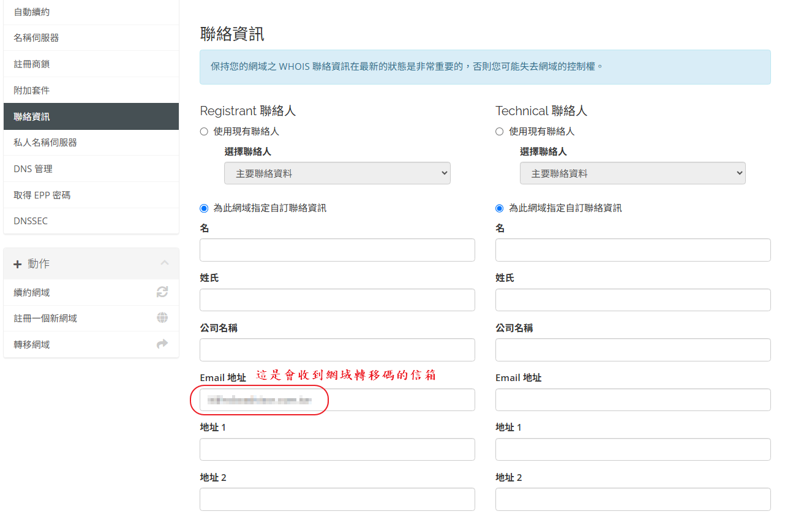Choose Registrant 為此網域指定自訂聯絡資訊 option
Viewport: 812px width, 514px height.
pos(204,208)
